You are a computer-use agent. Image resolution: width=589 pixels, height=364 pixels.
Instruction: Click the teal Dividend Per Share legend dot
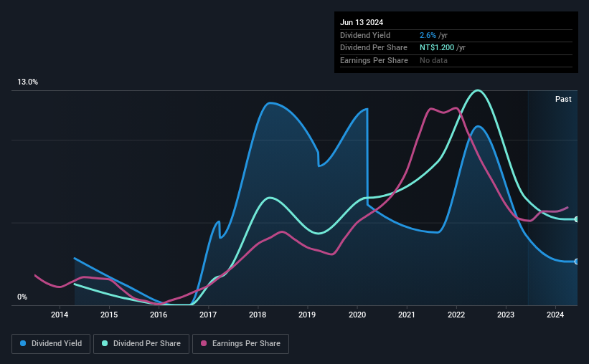click(105, 343)
